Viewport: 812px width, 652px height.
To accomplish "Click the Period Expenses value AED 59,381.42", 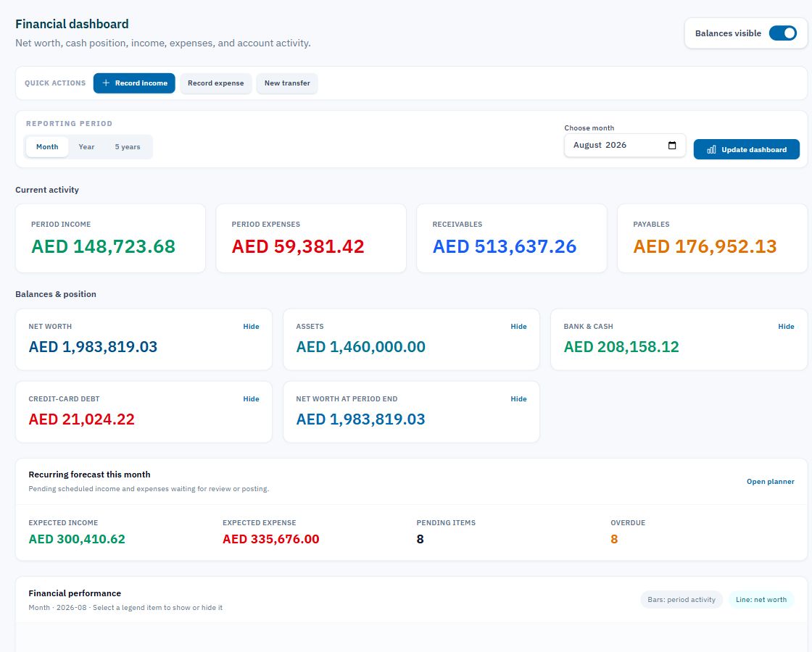I will 298,247.
